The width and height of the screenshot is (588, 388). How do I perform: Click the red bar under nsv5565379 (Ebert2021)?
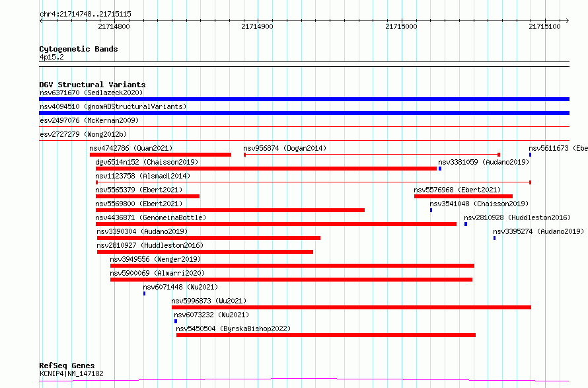148,196
